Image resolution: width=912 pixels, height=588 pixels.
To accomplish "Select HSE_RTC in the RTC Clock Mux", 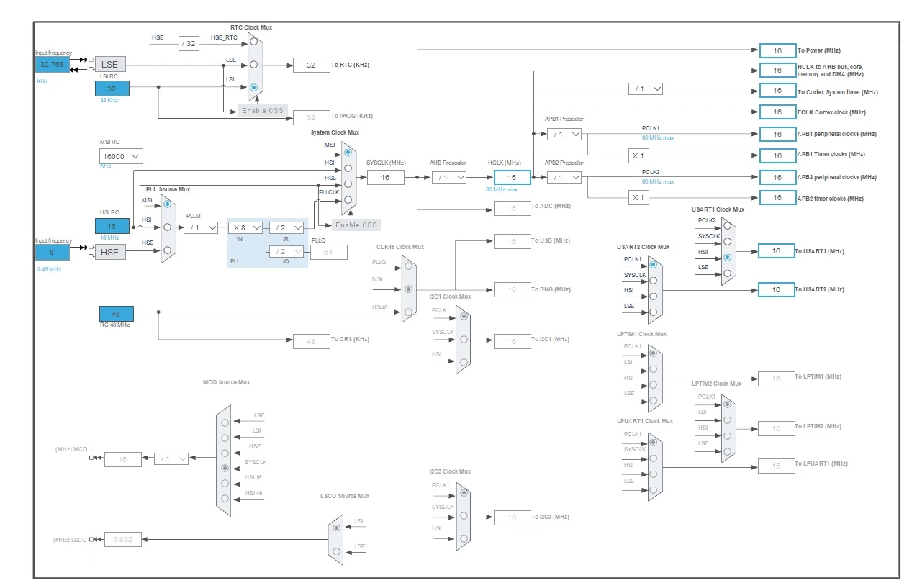I will [x=254, y=43].
